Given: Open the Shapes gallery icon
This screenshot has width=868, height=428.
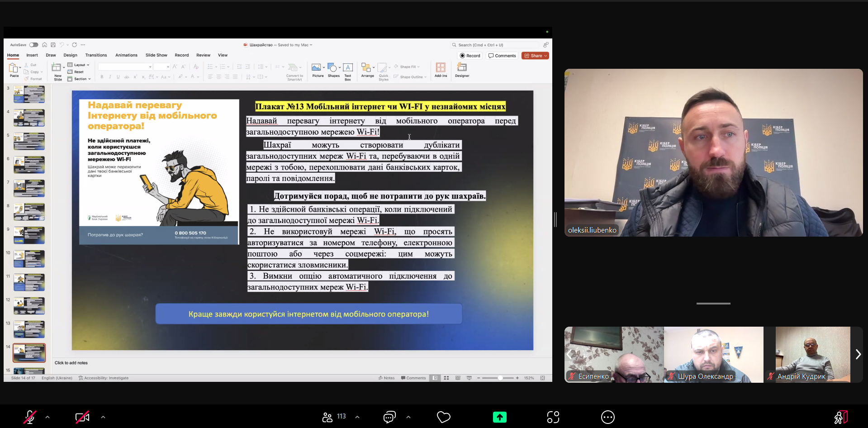Looking at the screenshot, I should point(332,68).
